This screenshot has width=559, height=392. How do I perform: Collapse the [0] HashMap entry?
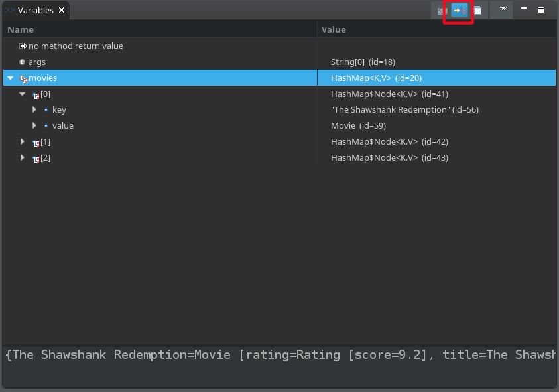point(23,94)
